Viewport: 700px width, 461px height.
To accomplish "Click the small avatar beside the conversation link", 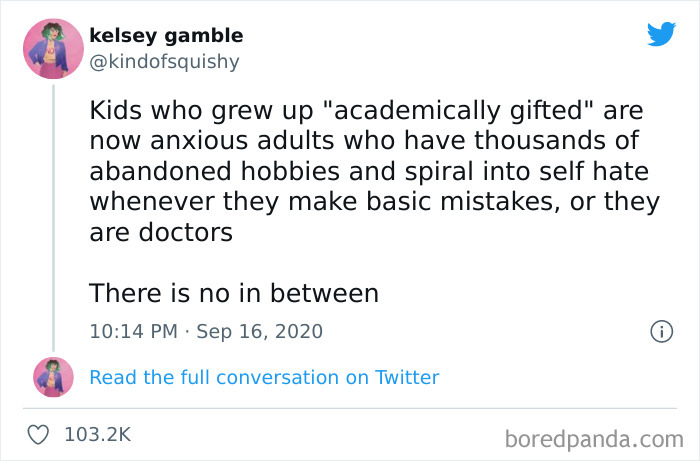I will pos(53,377).
